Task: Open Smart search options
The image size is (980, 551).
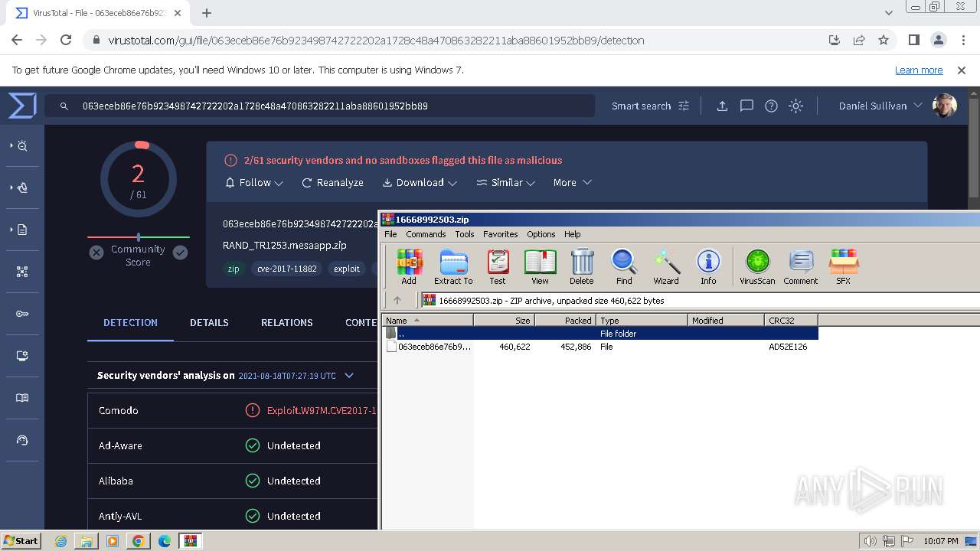Action: tap(650, 106)
